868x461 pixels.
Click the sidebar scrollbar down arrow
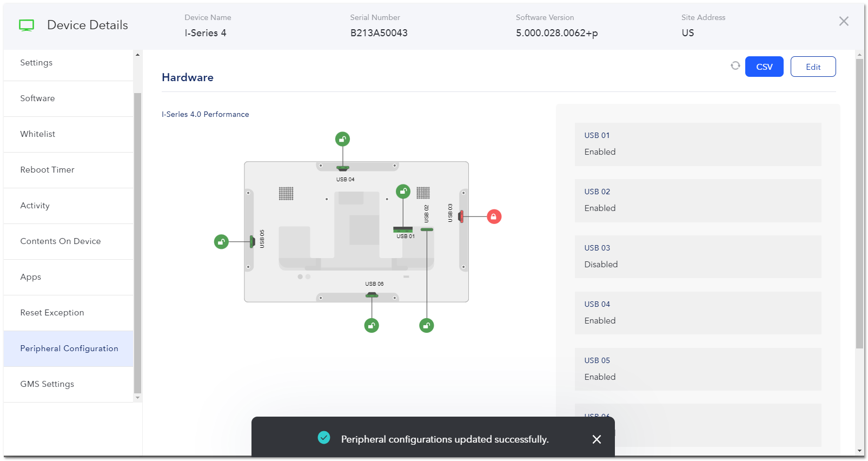137,398
